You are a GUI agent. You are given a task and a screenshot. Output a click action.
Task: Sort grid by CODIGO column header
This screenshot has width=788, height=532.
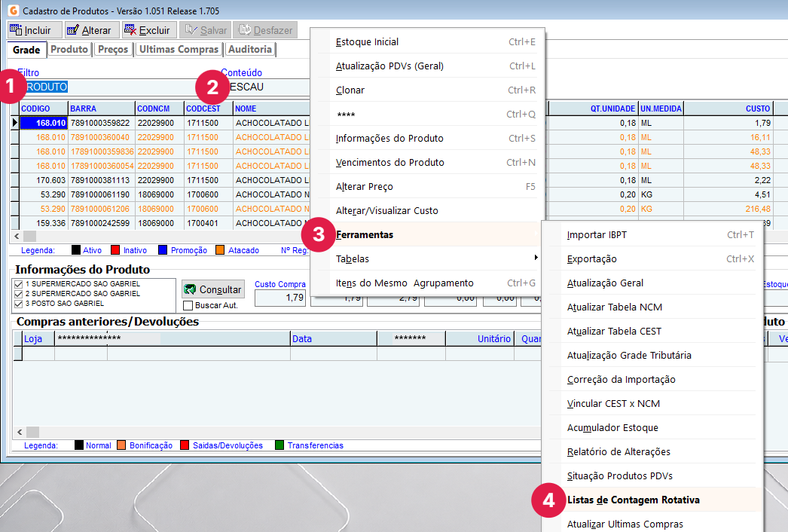point(44,109)
